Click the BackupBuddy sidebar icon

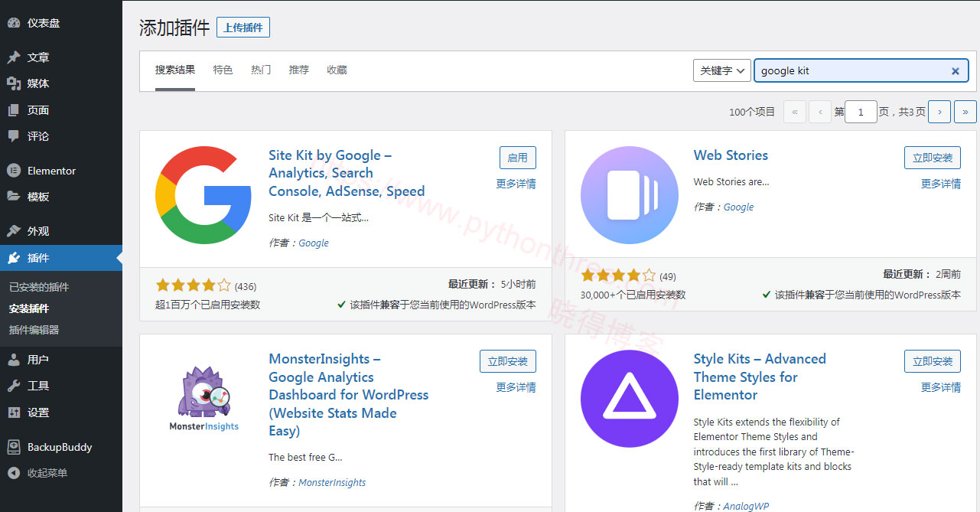[14, 447]
